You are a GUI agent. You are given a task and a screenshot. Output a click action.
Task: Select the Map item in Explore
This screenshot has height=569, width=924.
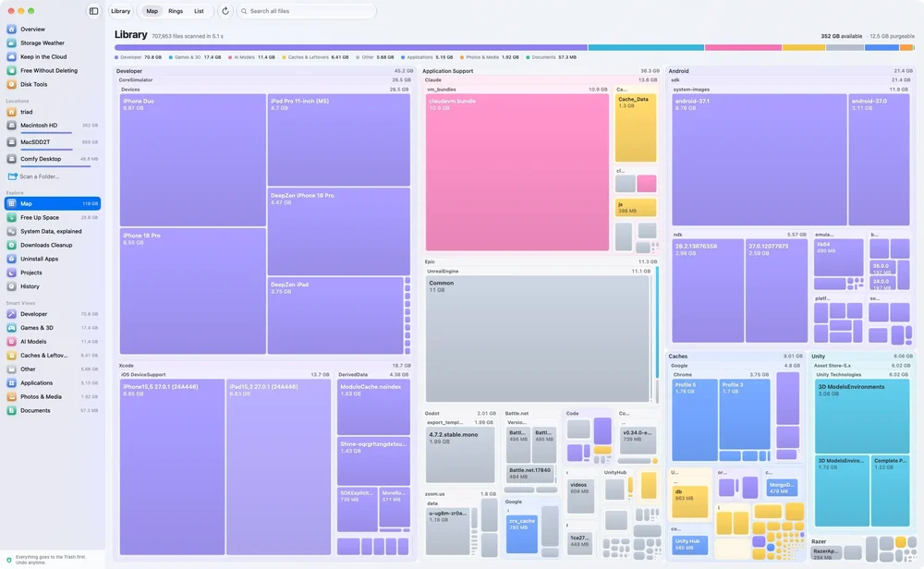(x=53, y=203)
